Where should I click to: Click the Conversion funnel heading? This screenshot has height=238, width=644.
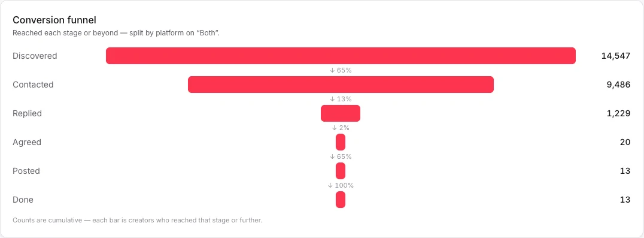tap(54, 20)
